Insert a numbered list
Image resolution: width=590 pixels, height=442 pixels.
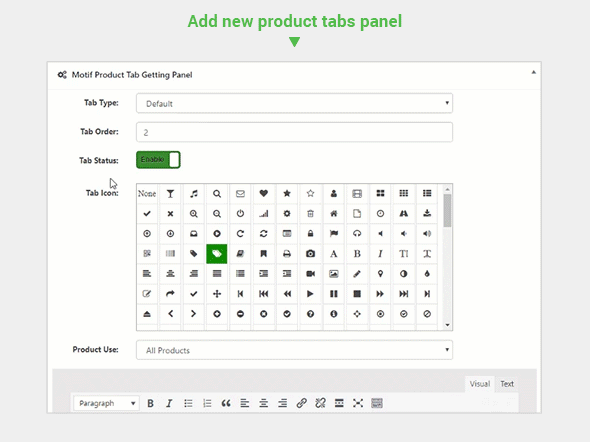[x=207, y=403]
